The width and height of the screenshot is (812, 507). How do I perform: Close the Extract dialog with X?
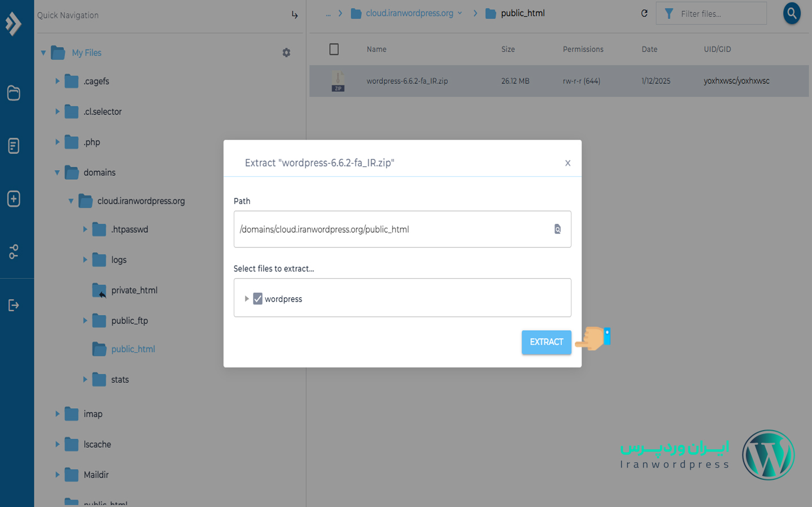(567, 163)
